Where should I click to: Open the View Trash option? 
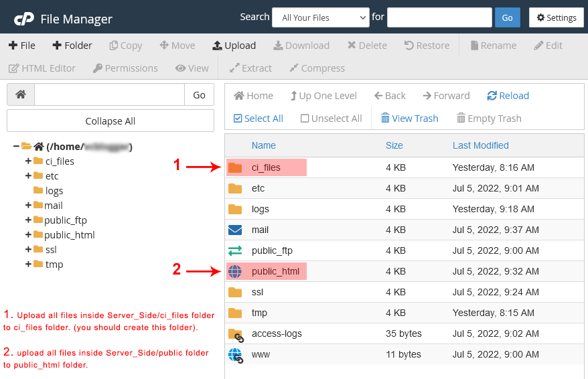point(409,119)
